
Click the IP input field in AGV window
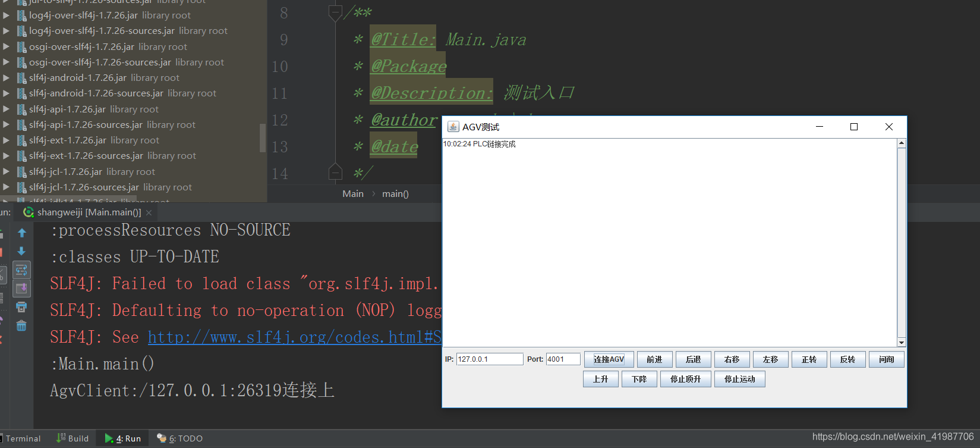[490, 359]
